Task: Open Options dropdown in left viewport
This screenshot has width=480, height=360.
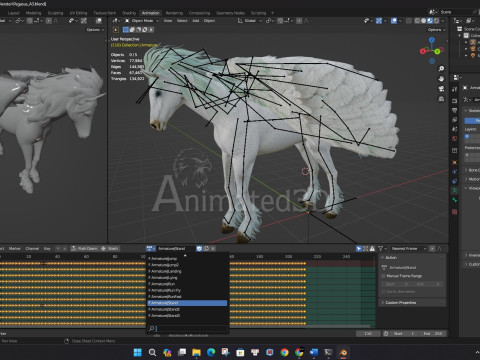Action: pyautogui.click(x=95, y=30)
